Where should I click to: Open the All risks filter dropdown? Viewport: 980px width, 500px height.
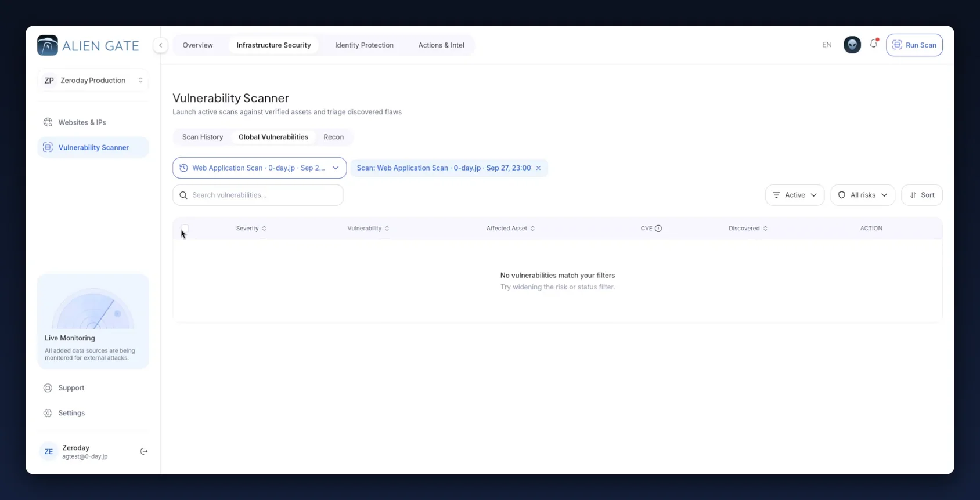tap(862, 195)
